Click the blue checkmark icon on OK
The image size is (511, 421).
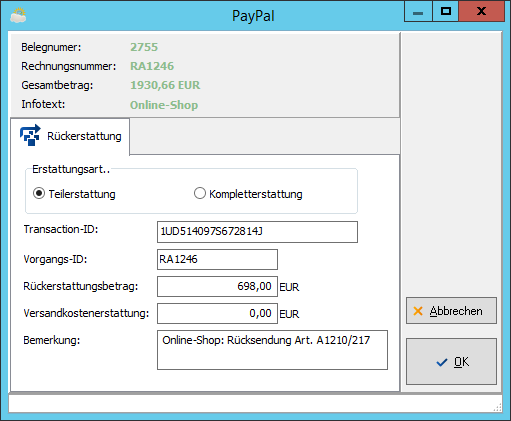coord(442,362)
